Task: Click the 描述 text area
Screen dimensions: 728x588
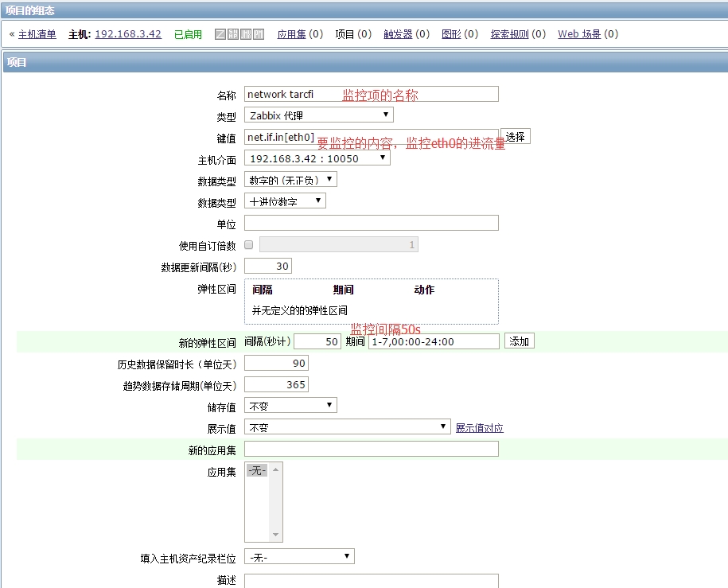Action: click(372, 581)
